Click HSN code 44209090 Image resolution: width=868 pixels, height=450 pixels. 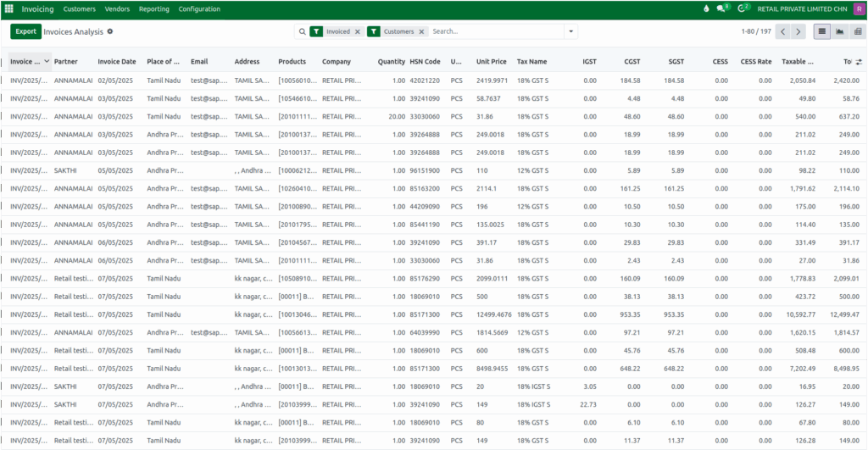pos(425,207)
